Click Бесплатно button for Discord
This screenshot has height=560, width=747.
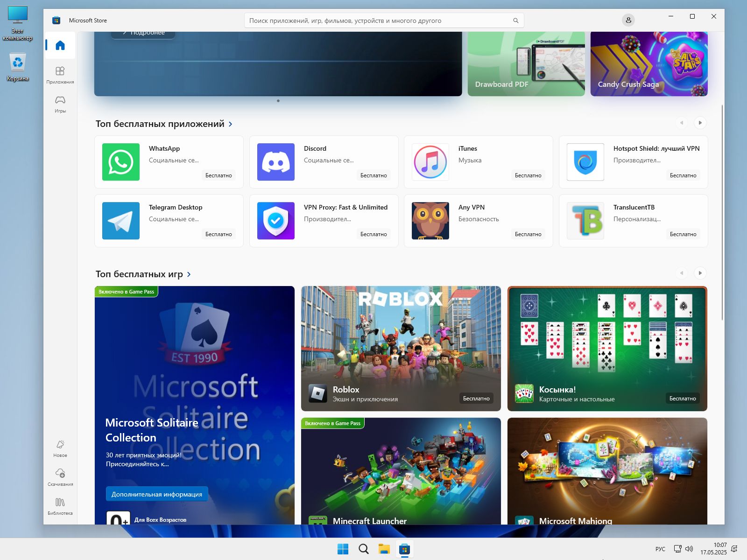(x=373, y=175)
